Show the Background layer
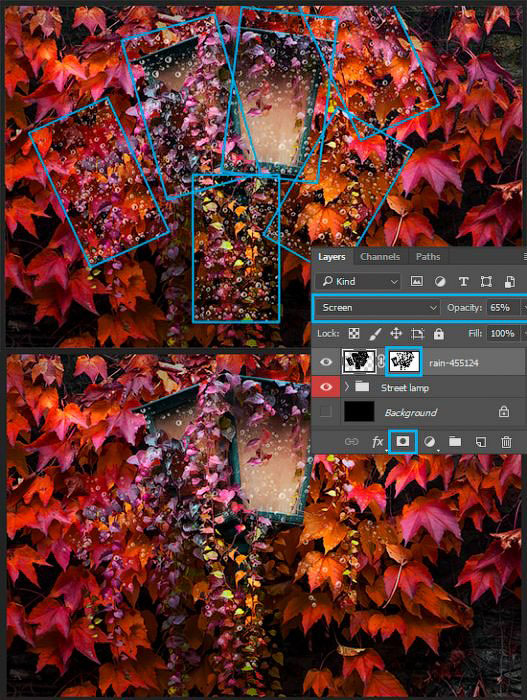The image size is (527, 700). click(x=326, y=411)
